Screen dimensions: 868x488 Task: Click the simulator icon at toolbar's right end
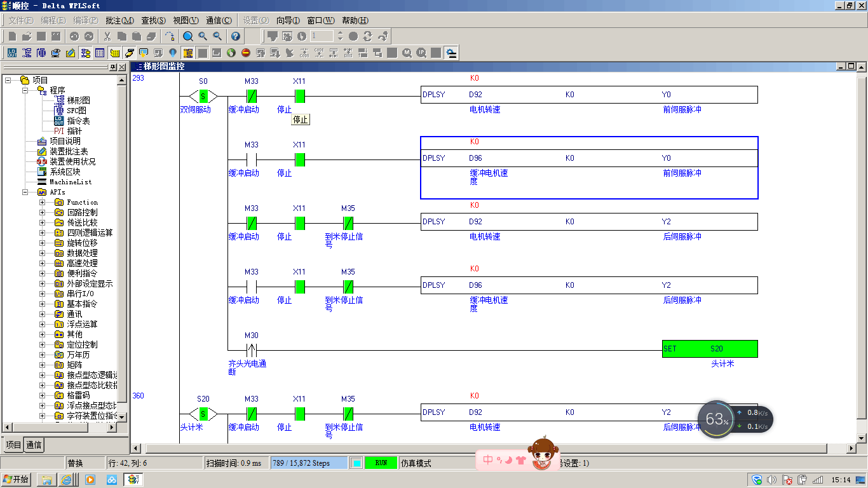tap(451, 53)
